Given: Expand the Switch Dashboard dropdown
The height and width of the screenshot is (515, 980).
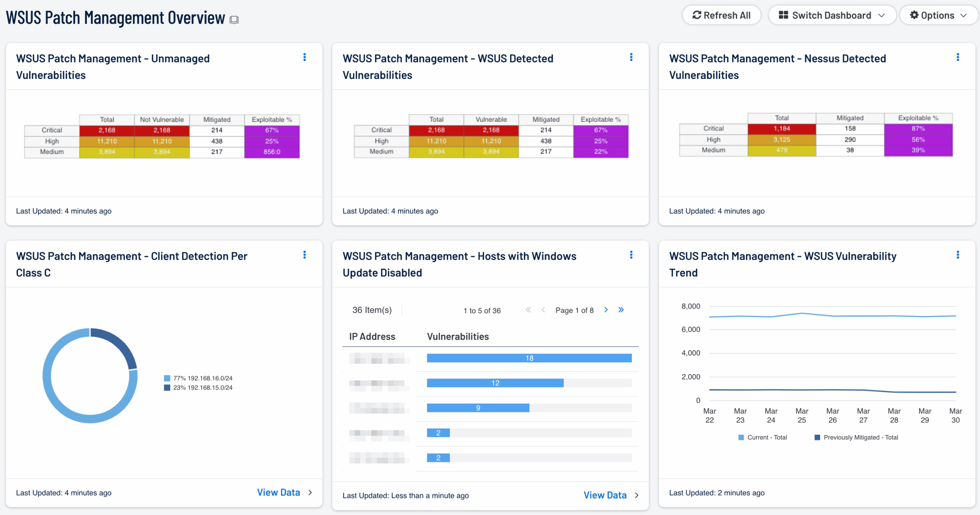Looking at the screenshot, I should point(832,15).
